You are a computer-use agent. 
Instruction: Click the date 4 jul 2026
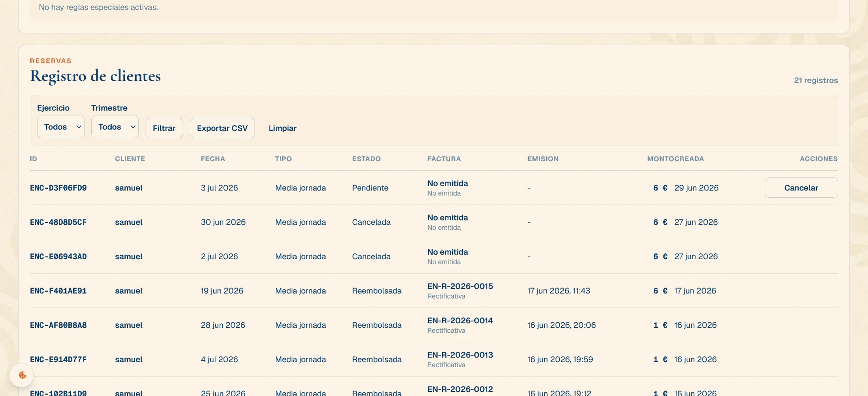(219, 359)
